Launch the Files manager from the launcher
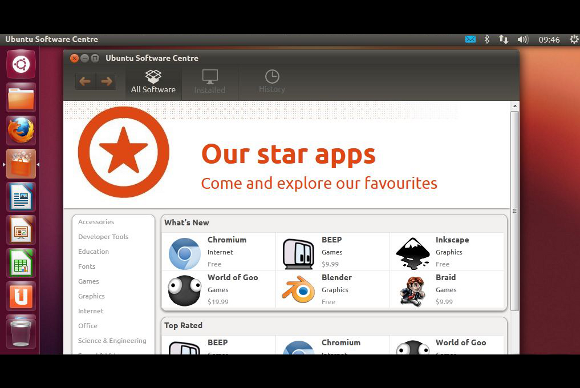The height and width of the screenshot is (388, 580). (x=21, y=97)
